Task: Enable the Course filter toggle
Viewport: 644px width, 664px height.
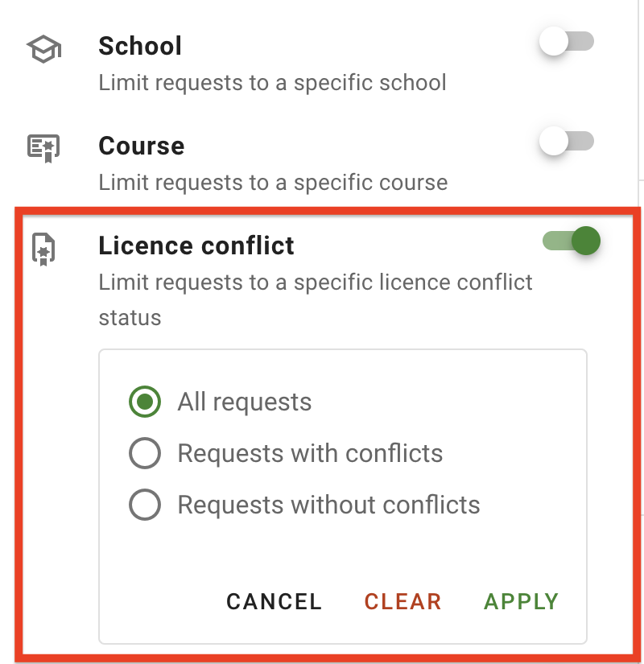Action: pos(568,142)
